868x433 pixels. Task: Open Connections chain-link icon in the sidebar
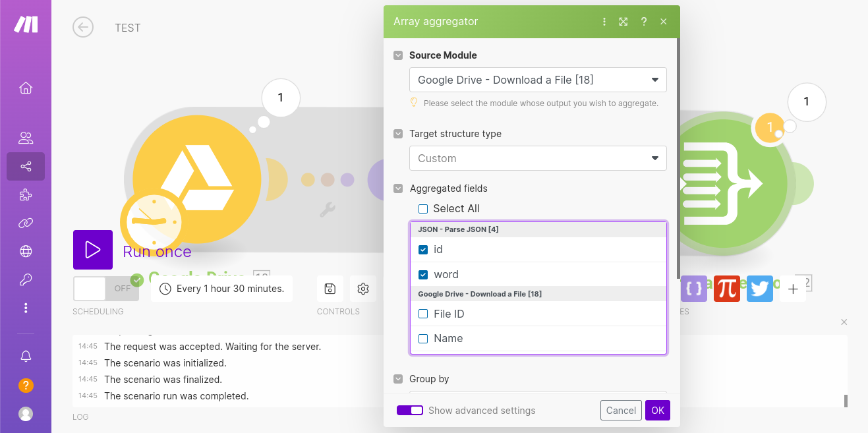point(26,223)
